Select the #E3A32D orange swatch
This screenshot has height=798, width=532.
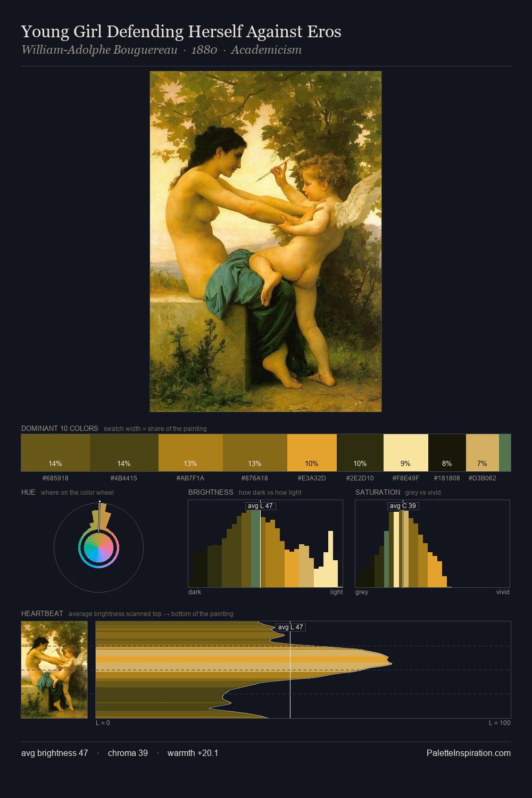pyautogui.click(x=312, y=453)
